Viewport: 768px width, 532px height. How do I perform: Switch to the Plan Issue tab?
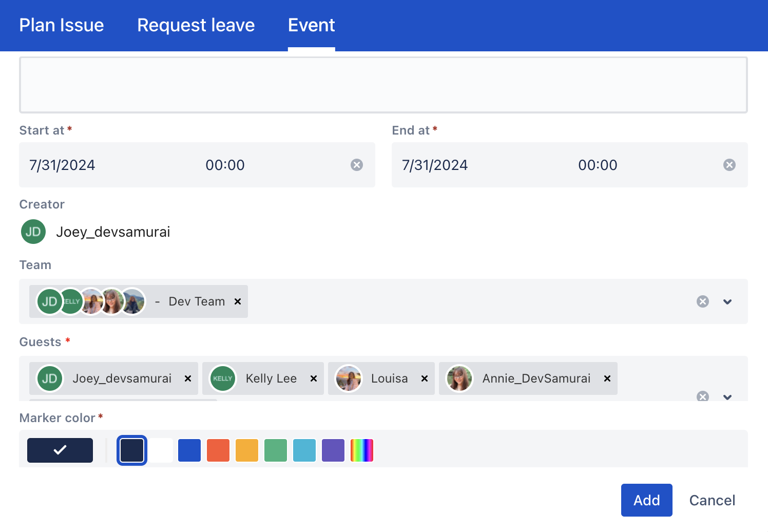pyautogui.click(x=62, y=25)
